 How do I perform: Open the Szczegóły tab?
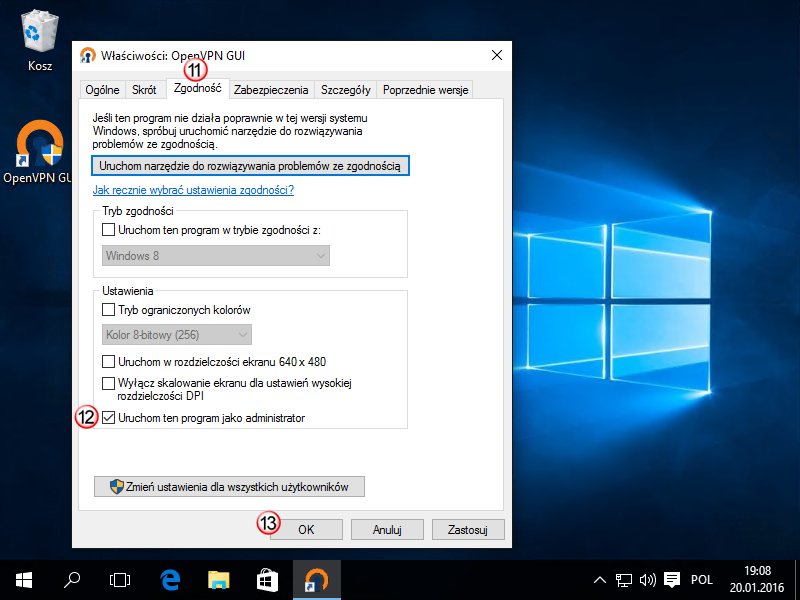[345, 90]
